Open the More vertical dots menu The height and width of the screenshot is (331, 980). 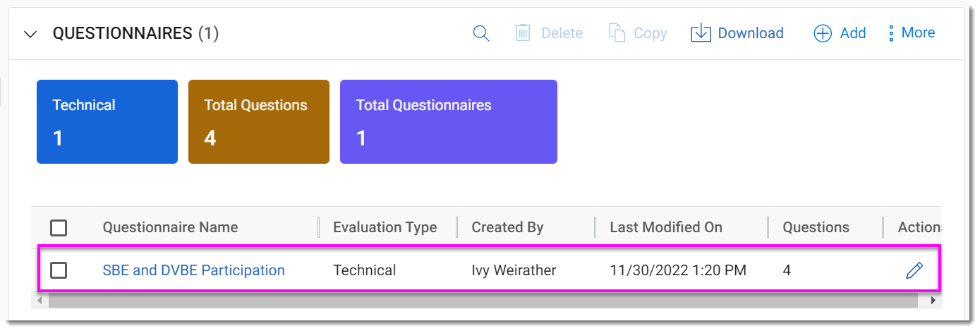click(891, 33)
